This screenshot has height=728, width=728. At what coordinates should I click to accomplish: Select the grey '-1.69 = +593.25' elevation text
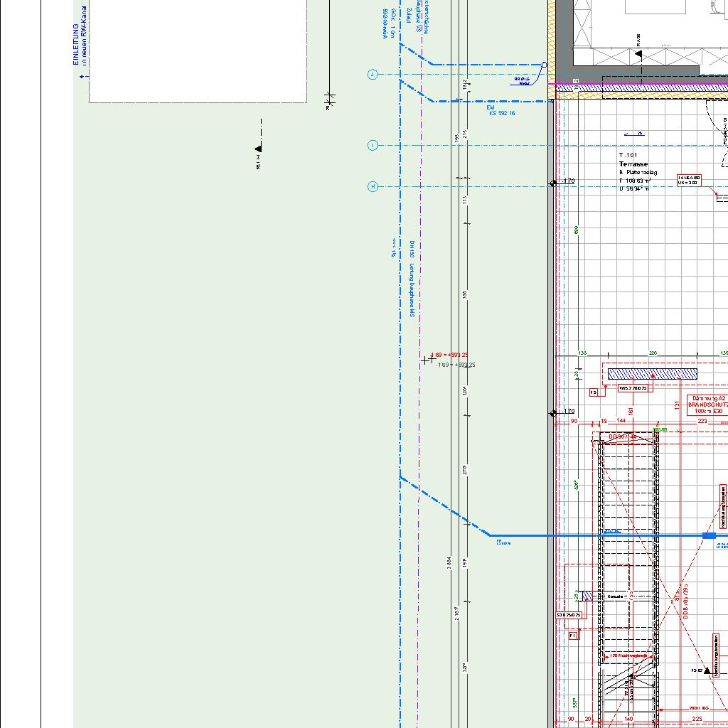456,365
